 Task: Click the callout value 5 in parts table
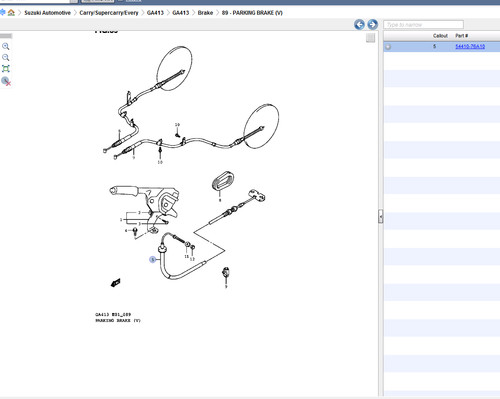434,46
